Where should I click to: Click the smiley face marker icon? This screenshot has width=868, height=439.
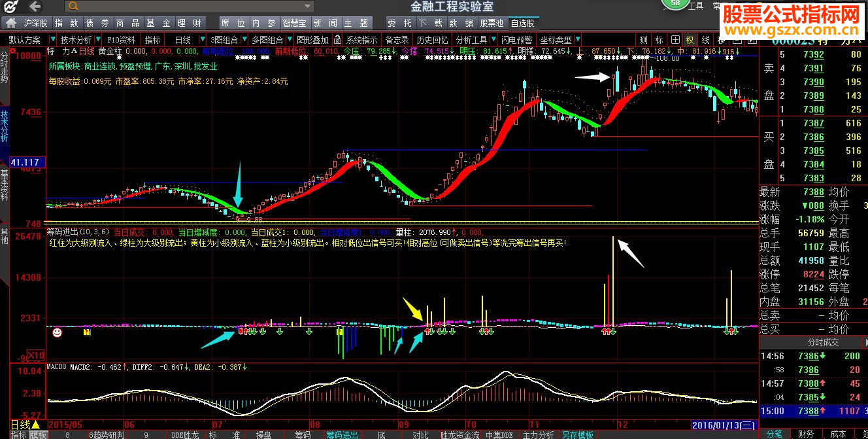tap(58, 332)
